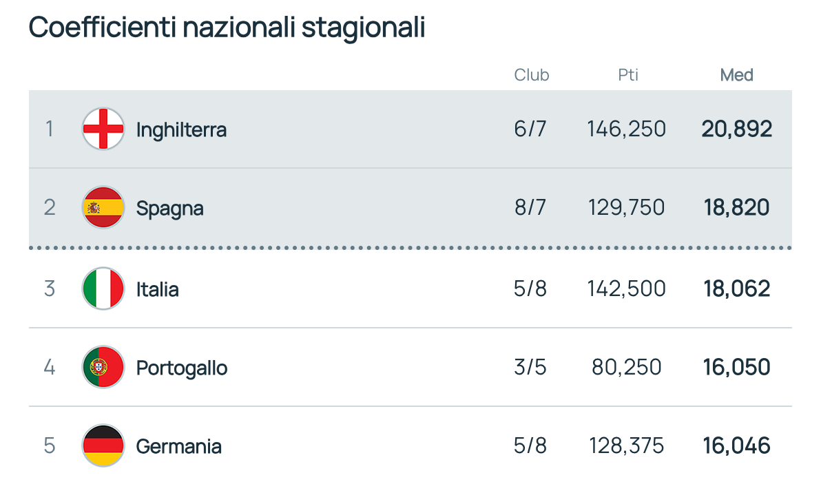Select the Germania country name
The width and height of the screenshot is (821, 504).
pos(178,446)
